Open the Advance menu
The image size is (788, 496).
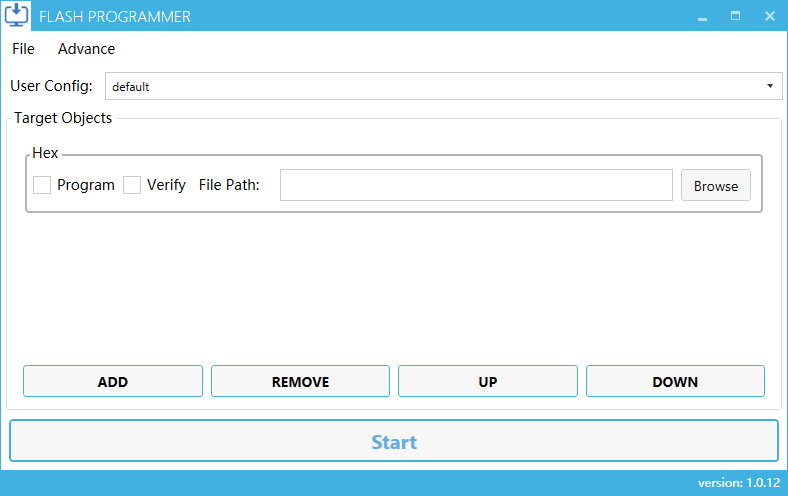pyautogui.click(x=86, y=49)
